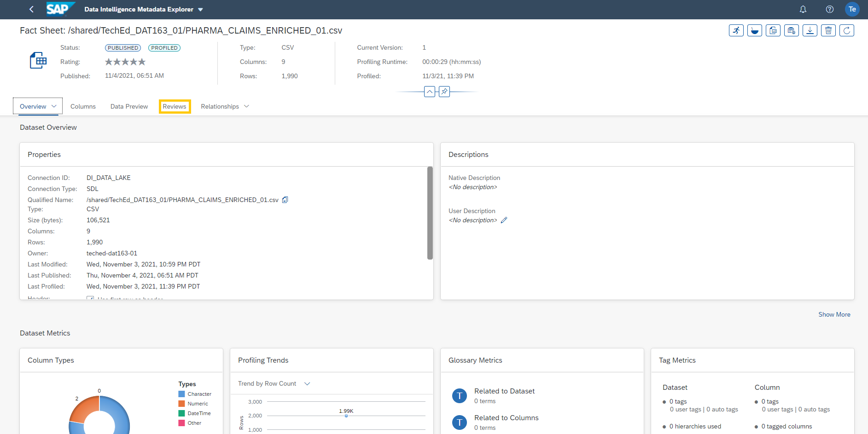The height and width of the screenshot is (434, 868).
Task: Edit the User Description with pencil icon
Action: (504, 220)
